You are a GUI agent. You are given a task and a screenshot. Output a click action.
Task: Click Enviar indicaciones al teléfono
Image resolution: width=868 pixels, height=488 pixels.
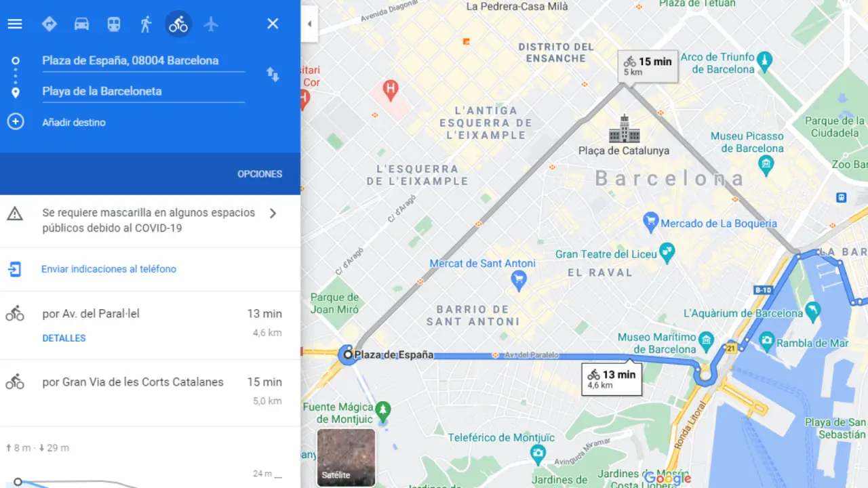[x=108, y=269]
